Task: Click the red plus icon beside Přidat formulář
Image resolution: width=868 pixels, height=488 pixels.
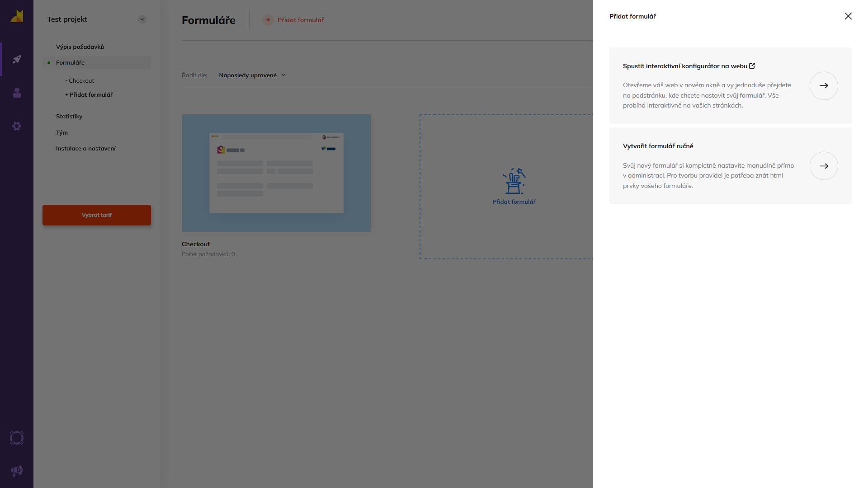Action: 268,20
